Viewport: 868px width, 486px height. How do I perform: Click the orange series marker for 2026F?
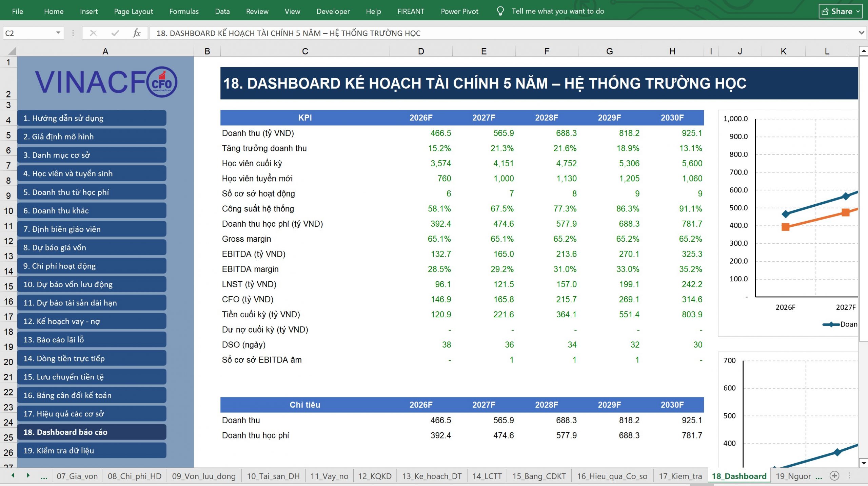point(785,227)
